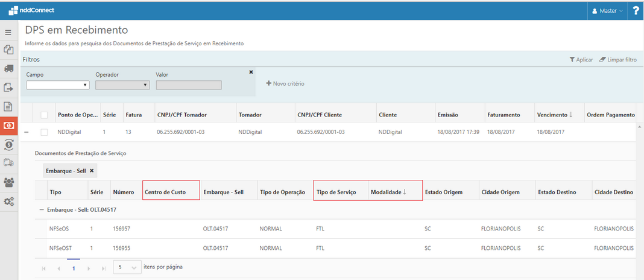This screenshot has height=280, width=644.
Task: Open the Campo dropdown
Action: (58, 85)
